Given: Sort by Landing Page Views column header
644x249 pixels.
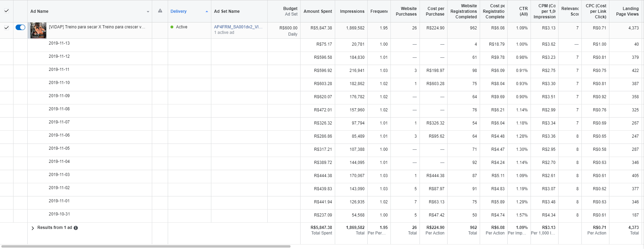Looking at the screenshot, I should (627, 11).
